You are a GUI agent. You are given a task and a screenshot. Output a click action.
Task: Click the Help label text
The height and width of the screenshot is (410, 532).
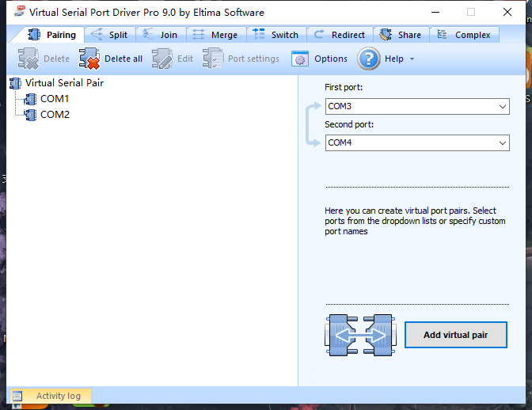[394, 59]
